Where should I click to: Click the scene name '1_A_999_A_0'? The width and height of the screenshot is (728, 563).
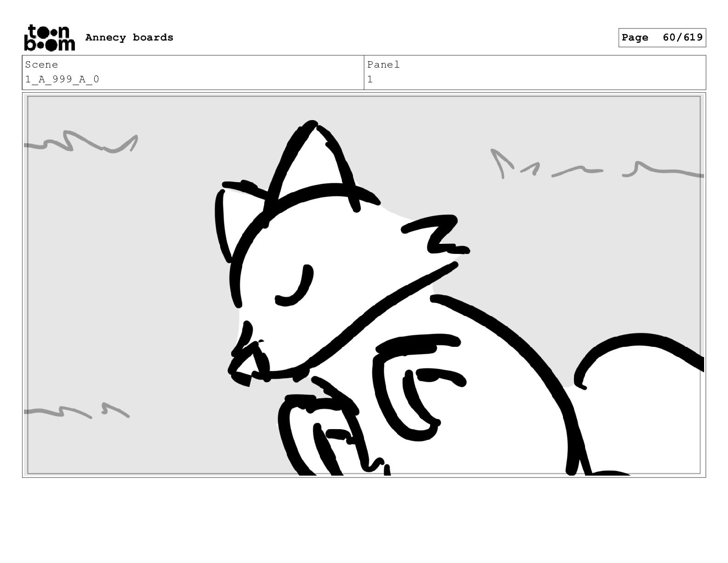[62, 80]
